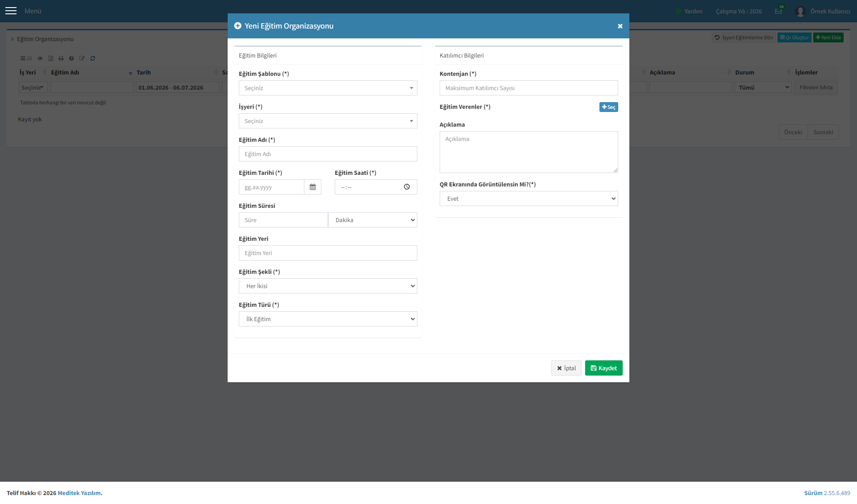Open duration unit Dakika dropdown
This screenshot has width=857, height=504.
[x=373, y=220]
